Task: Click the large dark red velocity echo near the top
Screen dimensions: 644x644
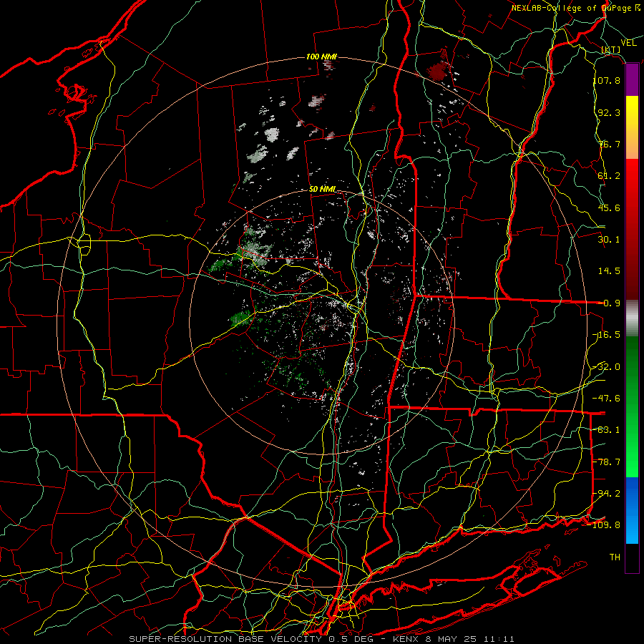Action: (439, 70)
